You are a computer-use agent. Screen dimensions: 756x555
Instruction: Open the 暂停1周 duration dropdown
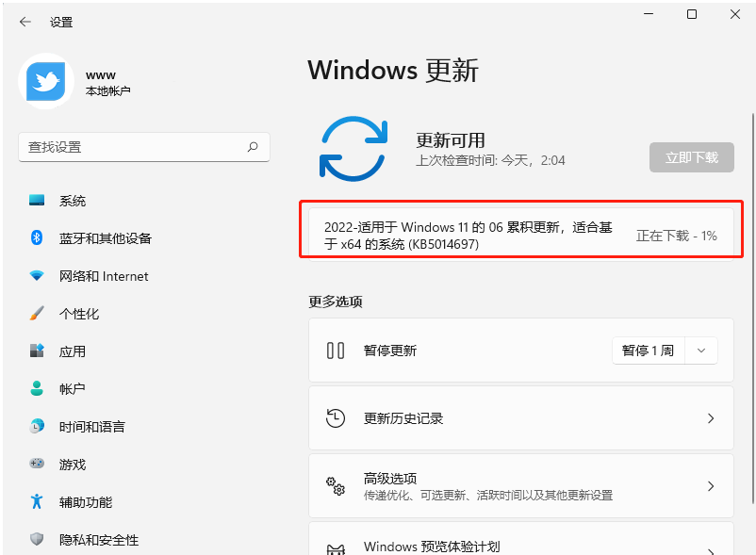[x=700, y=350]
